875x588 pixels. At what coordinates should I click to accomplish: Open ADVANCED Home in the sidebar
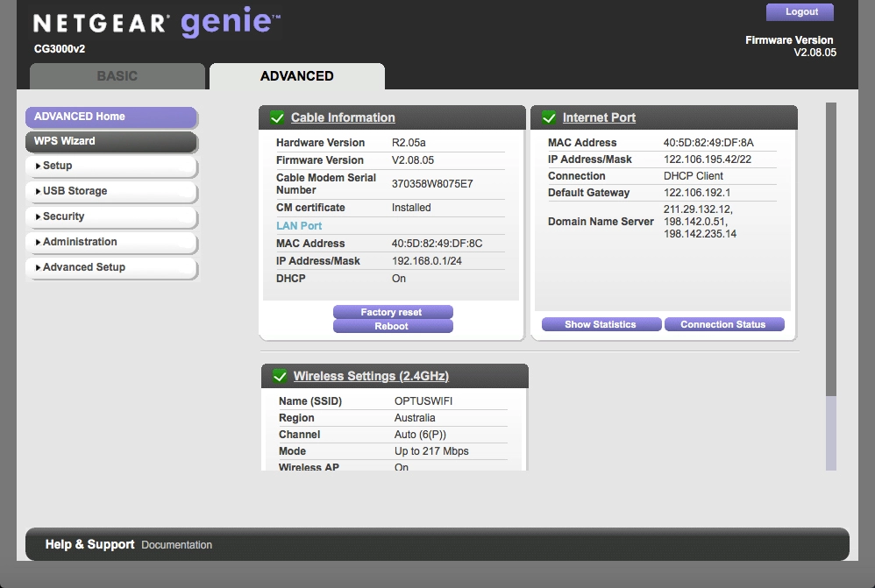(x=111, y=117)
